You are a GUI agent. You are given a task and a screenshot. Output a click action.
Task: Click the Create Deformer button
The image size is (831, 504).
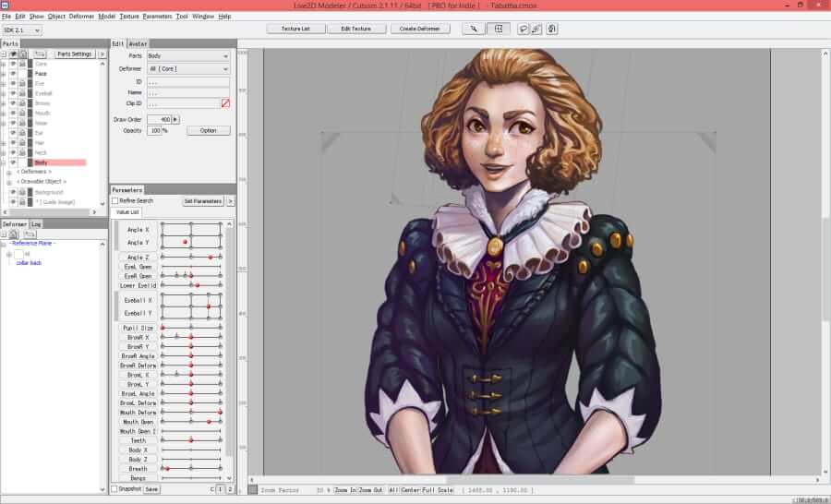[x=418, y=29]
